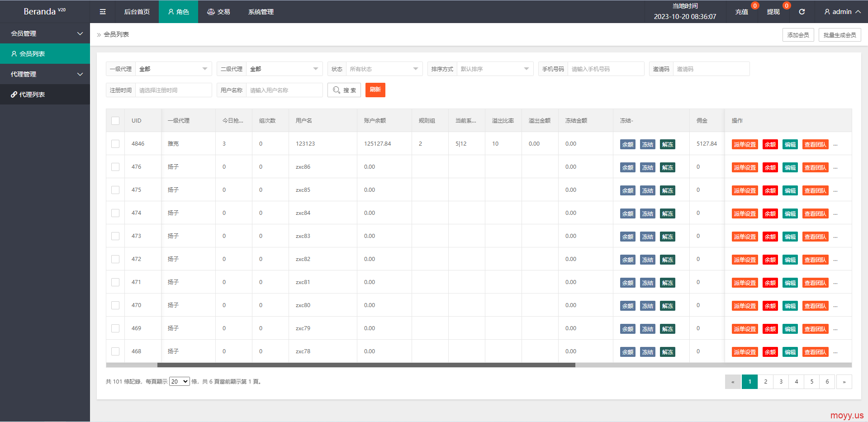Open more actions ellipsis for 123123 row

point(835,145)
